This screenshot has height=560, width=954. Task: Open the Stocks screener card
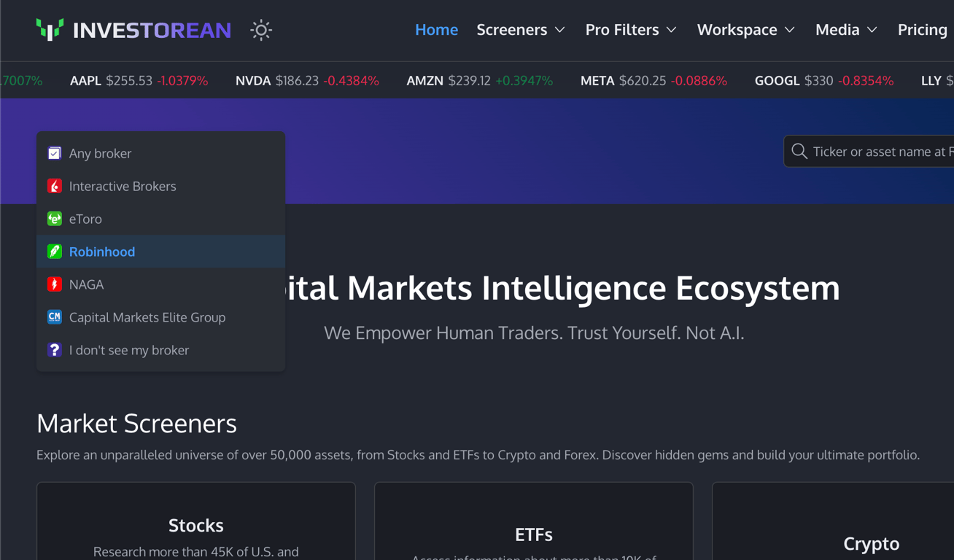coord(196,521)
